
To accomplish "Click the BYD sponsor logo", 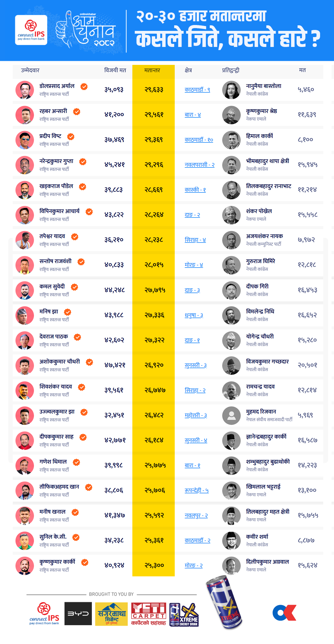I will tap(78, 613).
